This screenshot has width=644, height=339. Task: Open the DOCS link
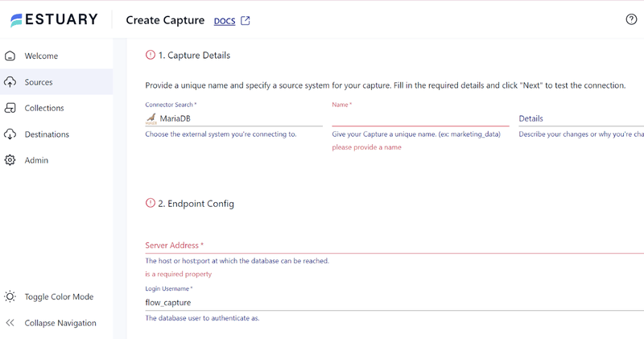click(225, 21)
